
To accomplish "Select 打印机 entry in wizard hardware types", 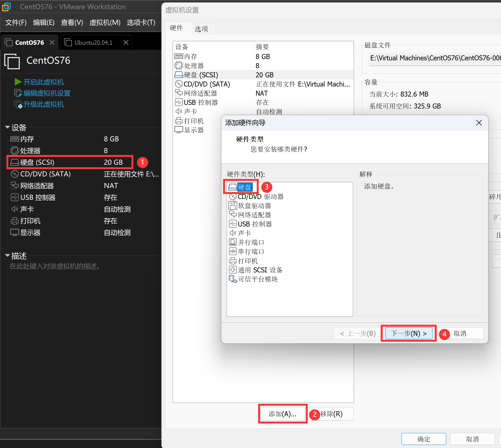I will click(248, 261).
